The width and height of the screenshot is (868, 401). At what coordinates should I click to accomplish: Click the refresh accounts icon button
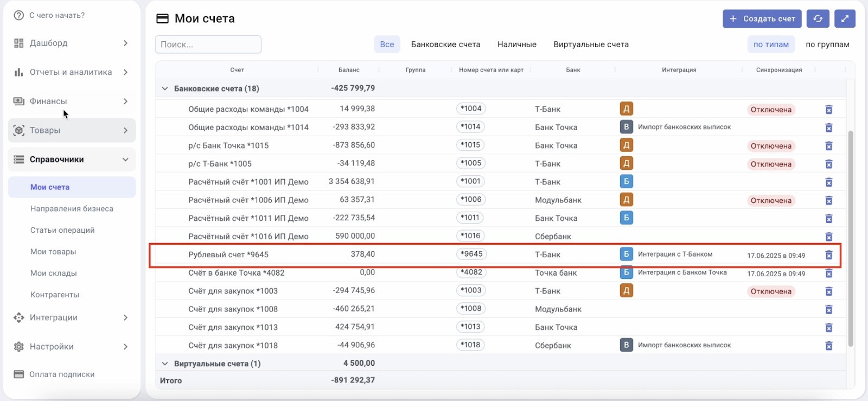(818, 18)
